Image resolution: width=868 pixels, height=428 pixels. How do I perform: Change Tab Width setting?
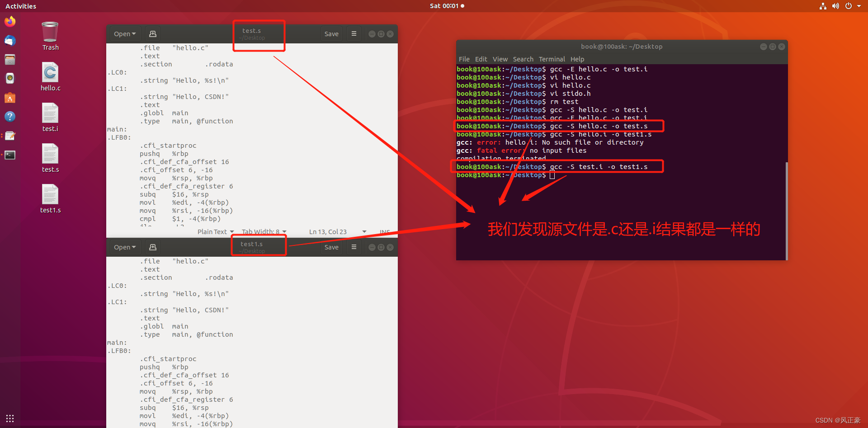pyautogui.click(x=264, y=232)
